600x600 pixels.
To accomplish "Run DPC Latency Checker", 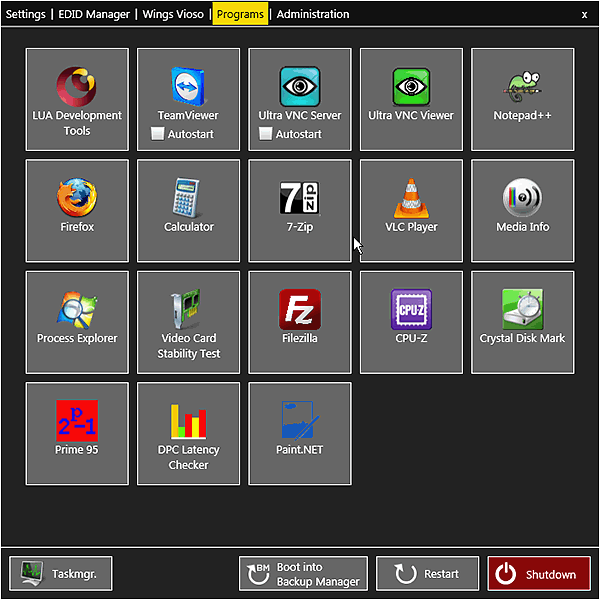I will [188, 434].
